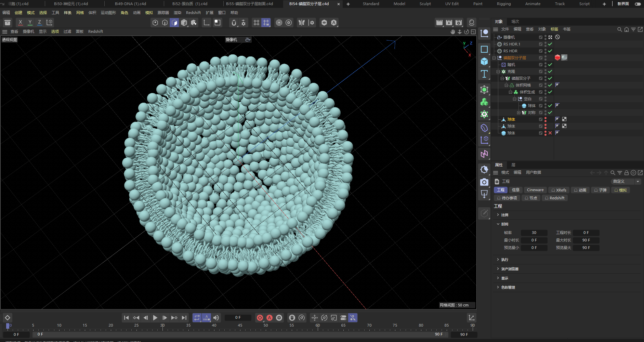The image size is (644, 342).
Task: Toggle enable checkmark for RS HDR.1
Action: tap(550, 44)
